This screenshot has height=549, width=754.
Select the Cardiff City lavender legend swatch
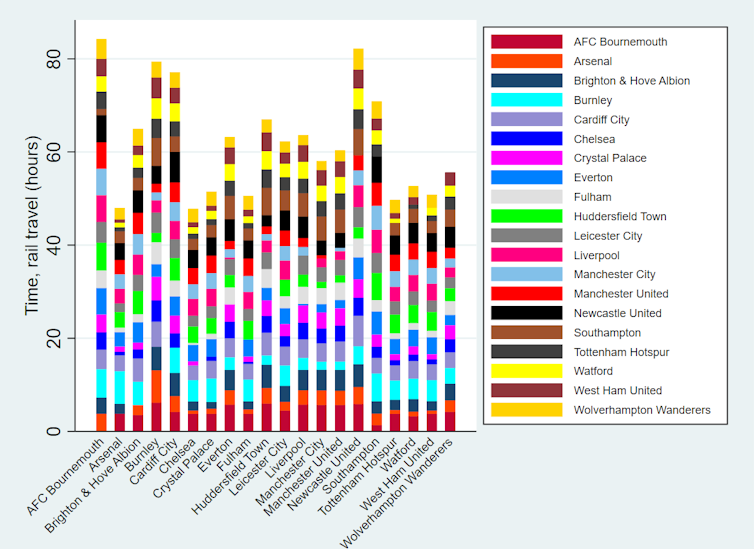click(527, 119)
